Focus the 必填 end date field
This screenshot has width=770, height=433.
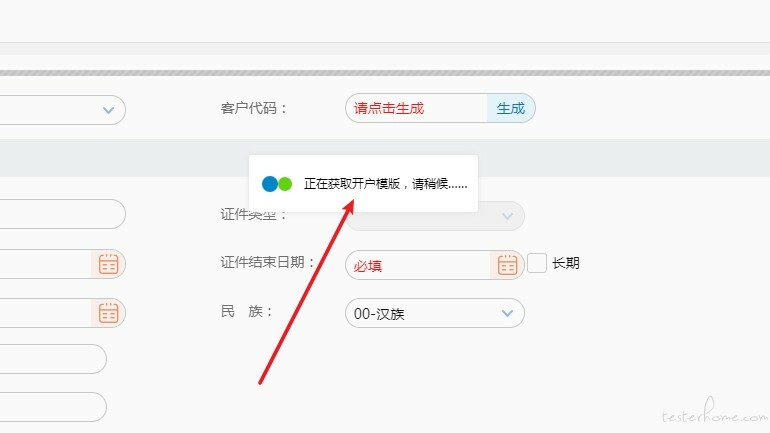click(418, 265)
